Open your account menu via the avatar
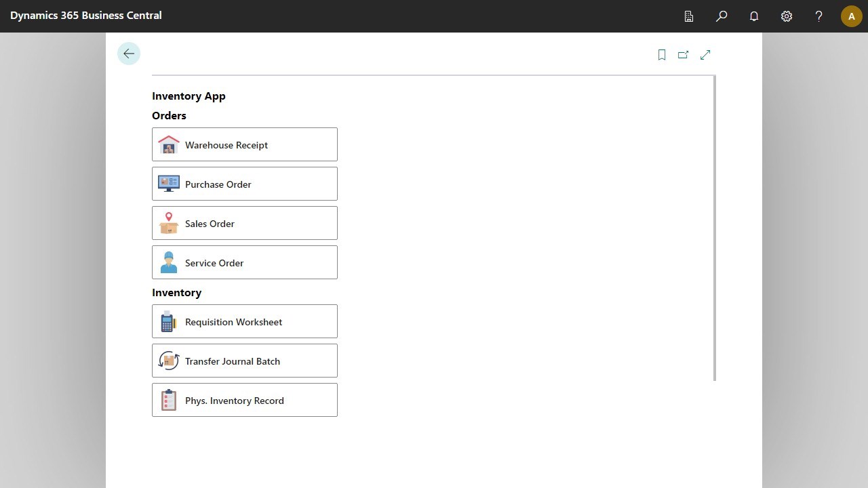 pos(851,16)
